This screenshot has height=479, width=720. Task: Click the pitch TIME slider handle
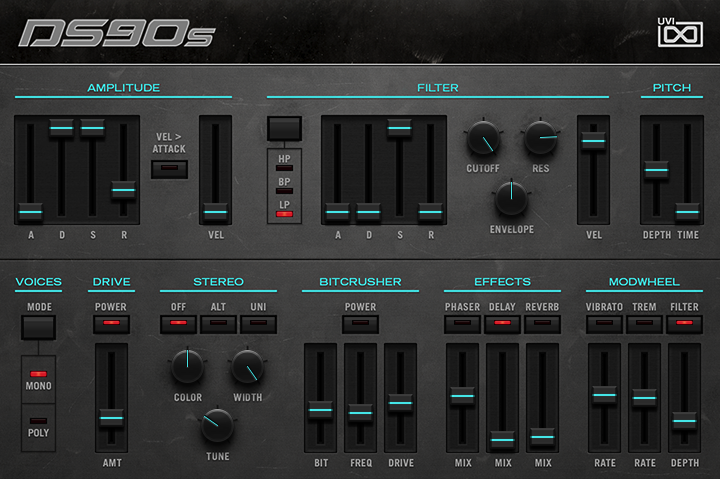click(x=687, y=212)
